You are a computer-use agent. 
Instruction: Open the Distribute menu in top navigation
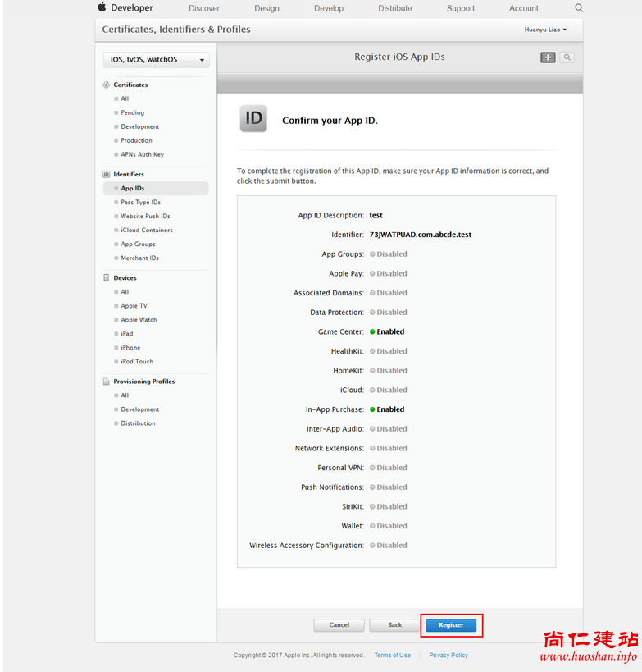pyautogui.click(x=395, y=8)
